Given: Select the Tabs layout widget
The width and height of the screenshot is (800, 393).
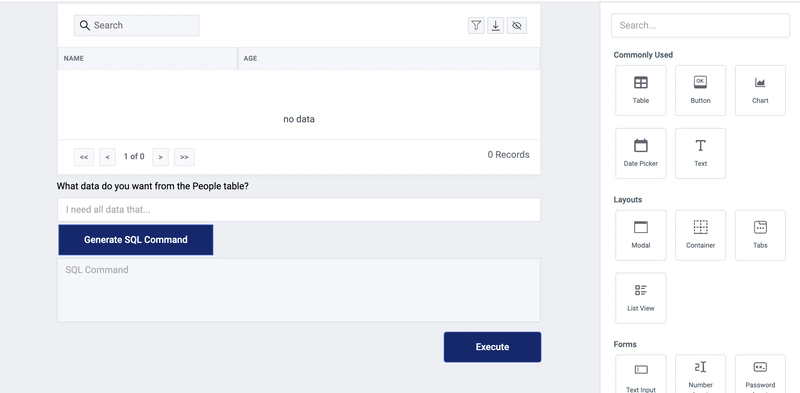Looking at the screenshot, I should [x=760, y=235].
